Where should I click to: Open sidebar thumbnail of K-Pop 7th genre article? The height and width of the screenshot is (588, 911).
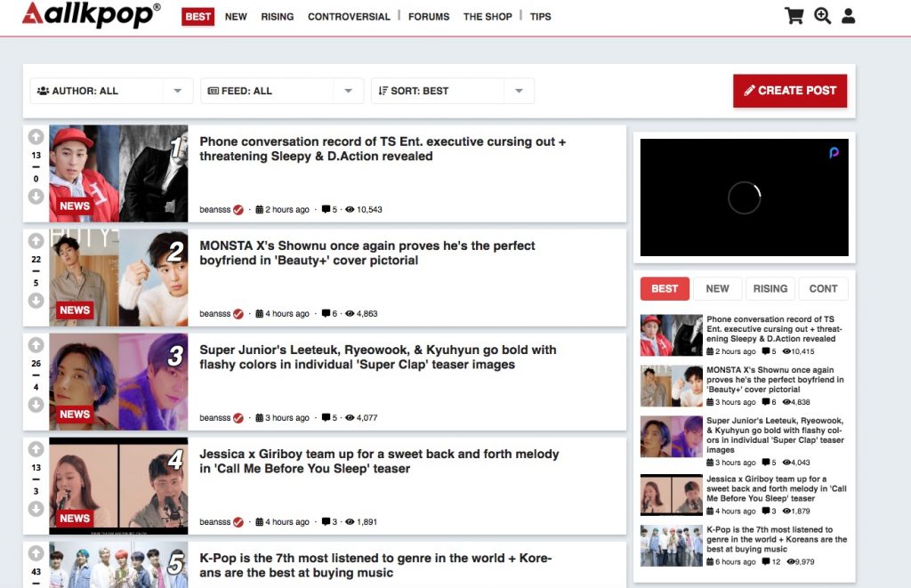click(x=672, y=545)
